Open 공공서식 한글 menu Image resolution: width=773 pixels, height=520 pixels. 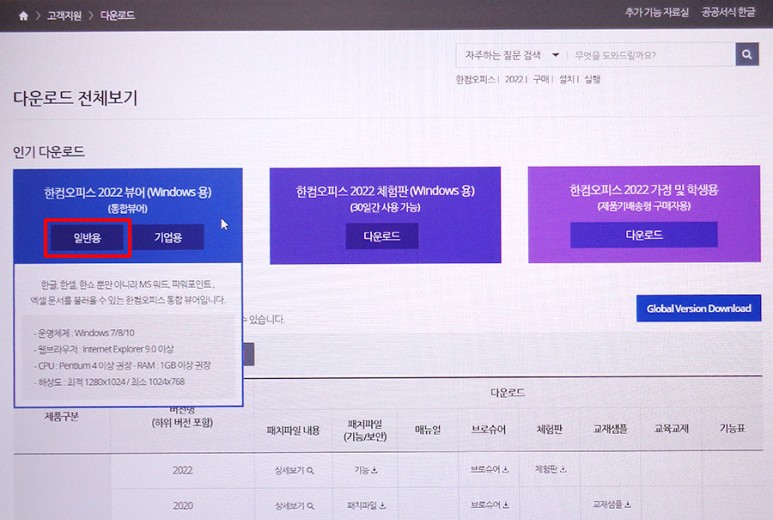(x=728, y=12)
